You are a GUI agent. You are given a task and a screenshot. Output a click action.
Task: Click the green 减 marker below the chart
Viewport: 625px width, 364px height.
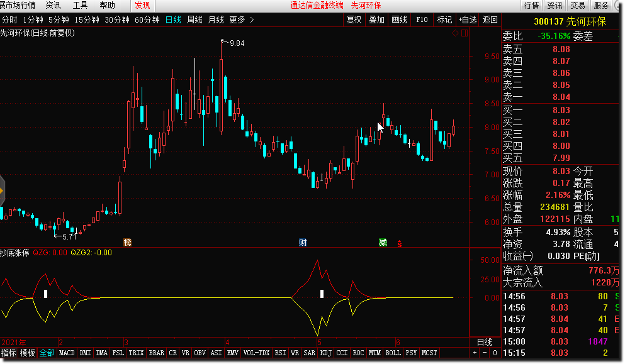tap(383, 242)
